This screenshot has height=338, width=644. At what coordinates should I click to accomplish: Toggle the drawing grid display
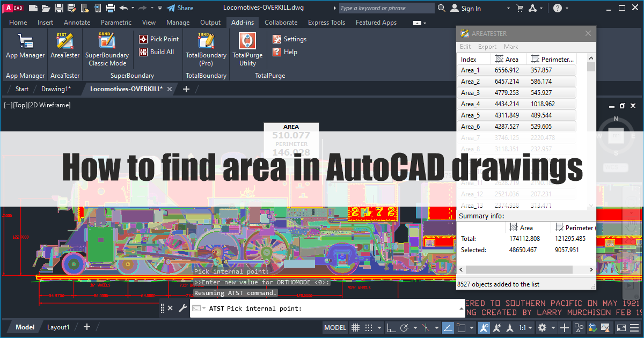[355, 327]
